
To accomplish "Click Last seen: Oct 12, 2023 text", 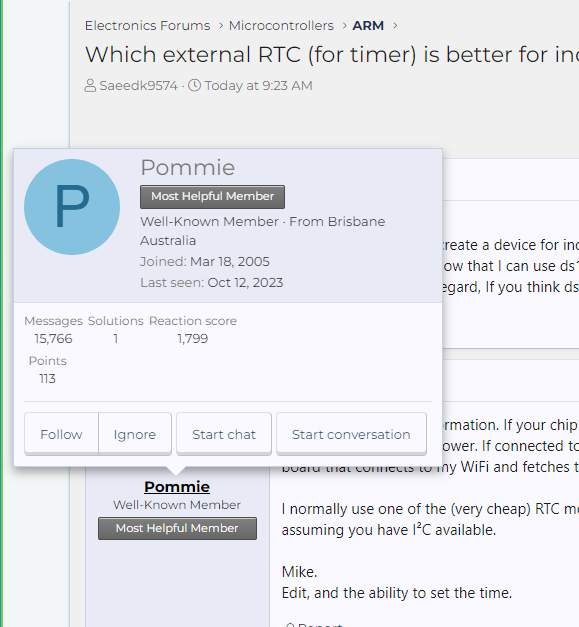I will (x=212, y=283).
